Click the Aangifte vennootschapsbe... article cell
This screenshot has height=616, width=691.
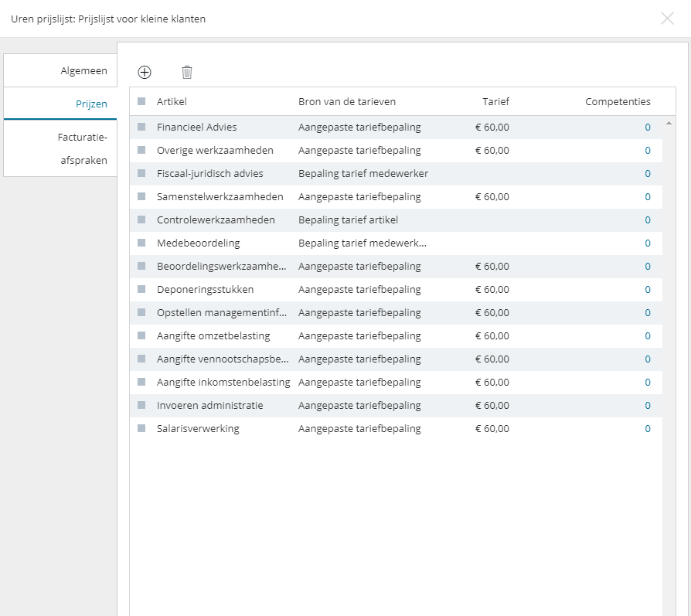223,359
